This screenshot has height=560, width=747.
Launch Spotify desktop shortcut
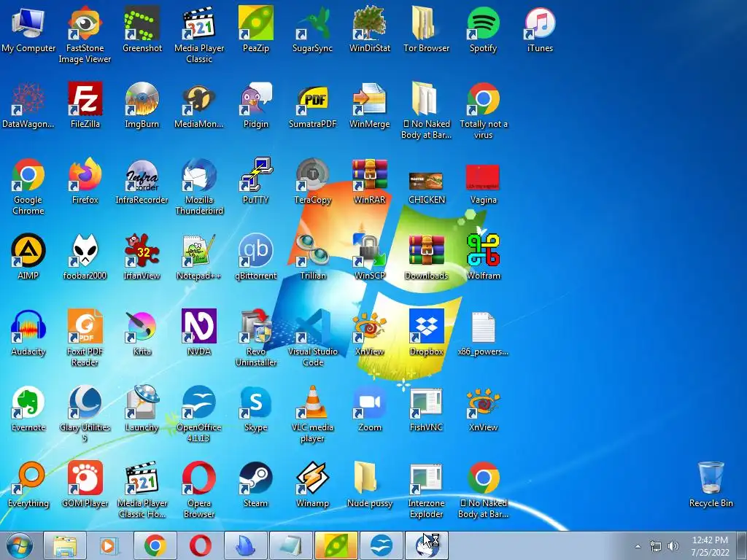click(483, 29)
